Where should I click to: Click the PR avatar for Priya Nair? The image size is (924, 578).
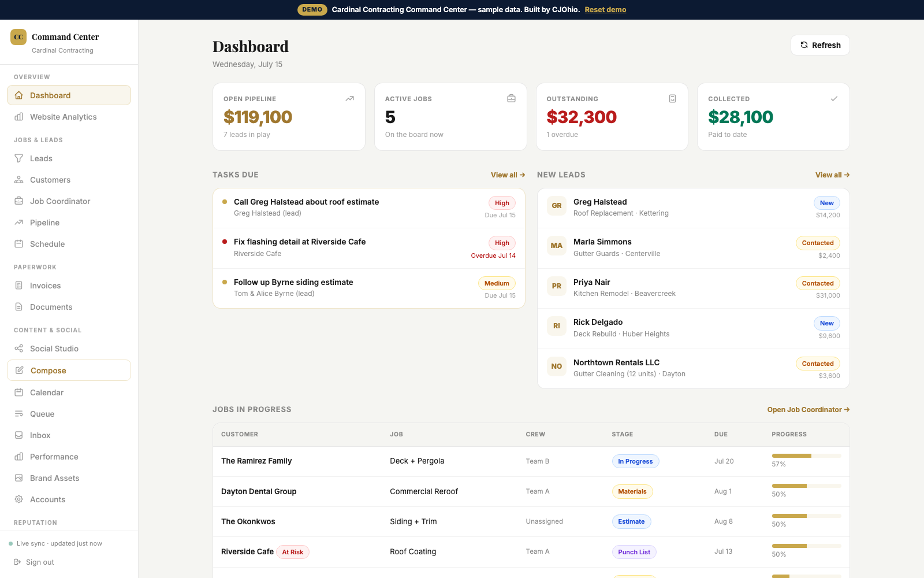coord(557,286)
